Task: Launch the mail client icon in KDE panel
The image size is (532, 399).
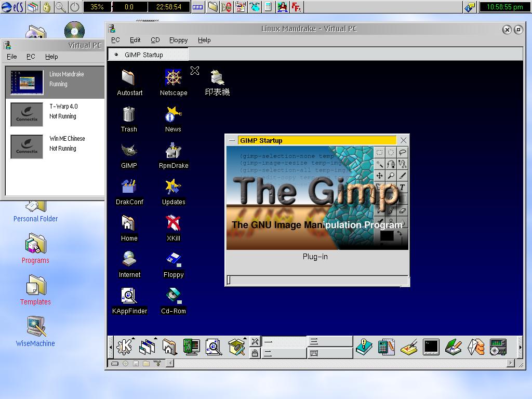Action: point(476,347)
